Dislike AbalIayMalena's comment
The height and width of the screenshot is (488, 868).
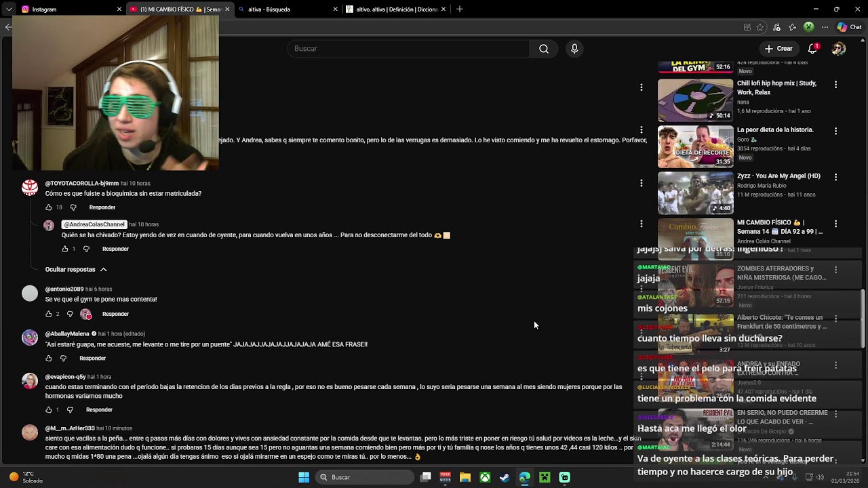[x=63, y=358]
